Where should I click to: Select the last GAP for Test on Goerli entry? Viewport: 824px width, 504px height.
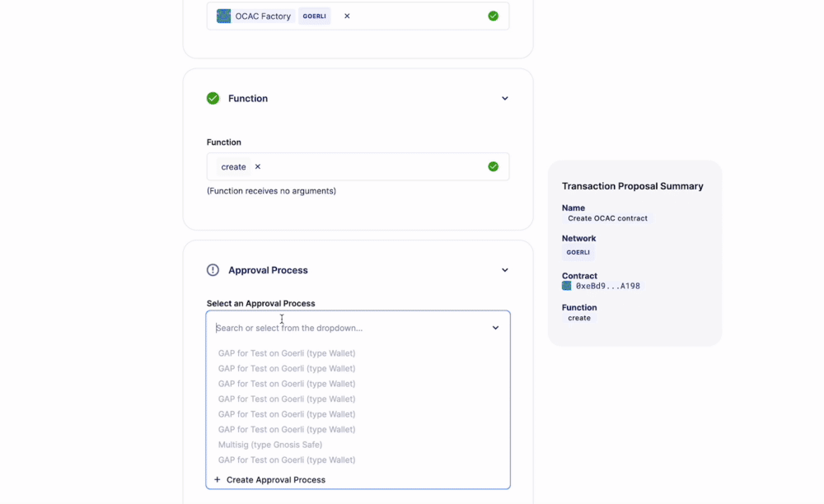[x=286, y=460]
